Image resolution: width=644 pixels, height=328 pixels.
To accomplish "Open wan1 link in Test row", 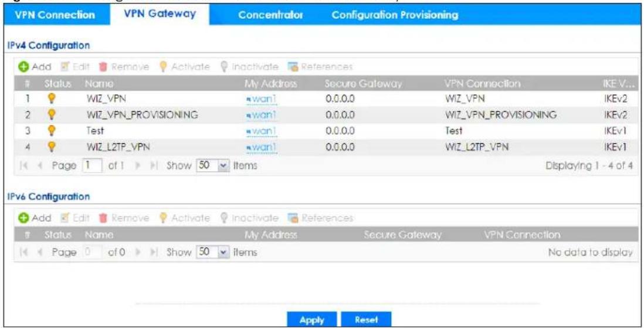I will [262, 131].
